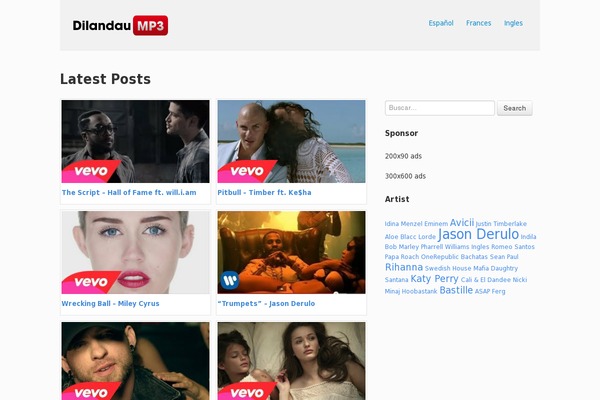Open the Trumpets Jason Derulo thumbnail

(291, 252)
